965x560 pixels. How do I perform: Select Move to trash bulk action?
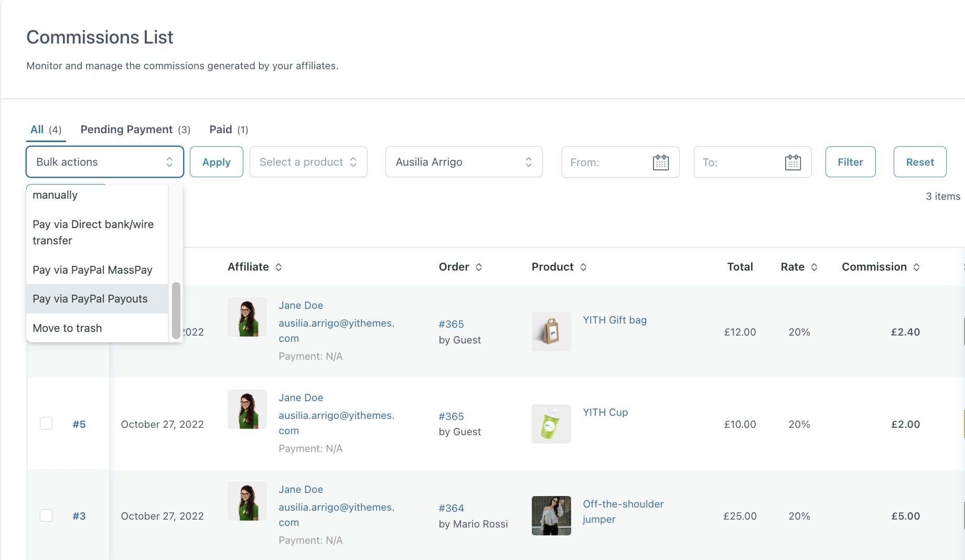(x=67, y=328)
